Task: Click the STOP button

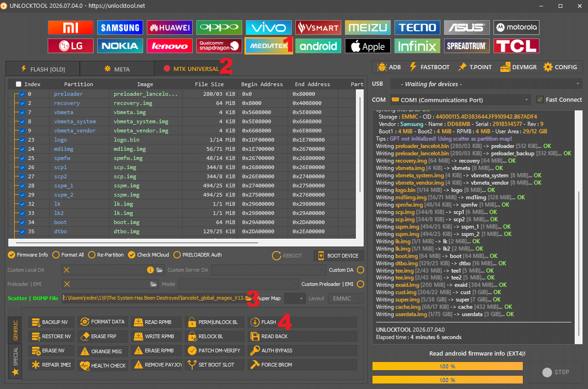Action: pos(555,372)
